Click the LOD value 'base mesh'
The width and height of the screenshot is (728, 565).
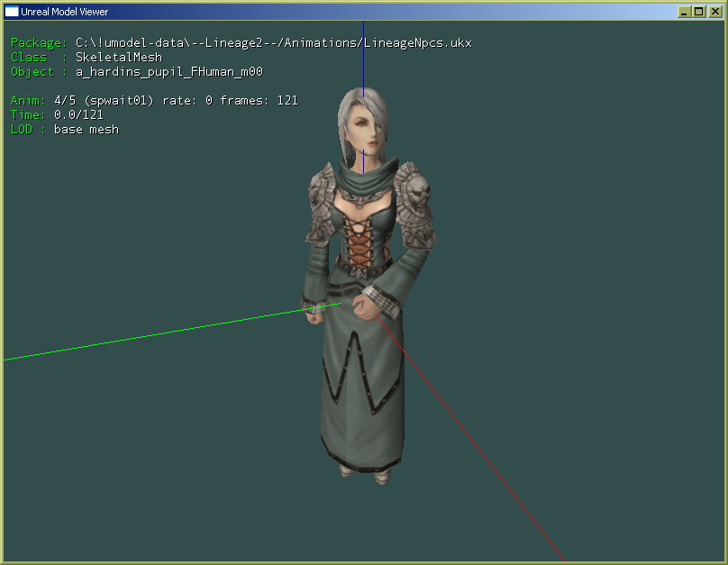pyautogui.click(x=86, y=130)
